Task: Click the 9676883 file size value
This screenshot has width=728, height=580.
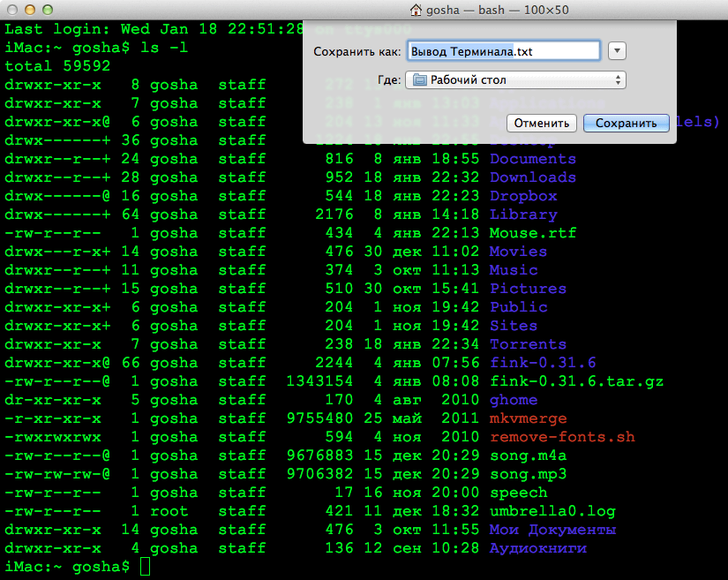Action: point(319,456)
